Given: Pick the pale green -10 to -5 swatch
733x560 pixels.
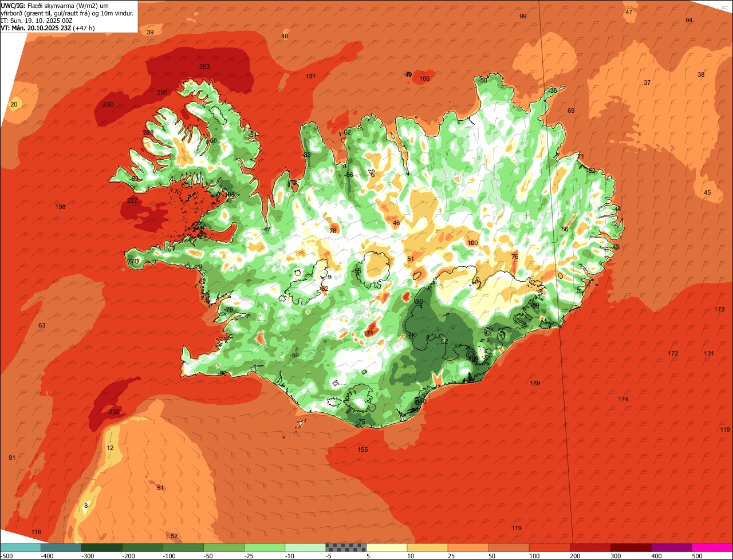Looking at the screenshot, I should tap(305, 547).
